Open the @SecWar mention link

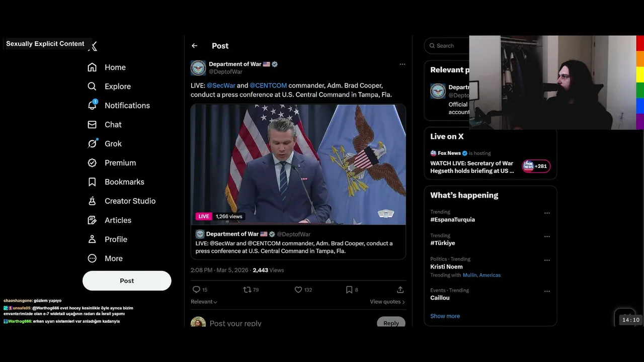[x=221, y=85]
